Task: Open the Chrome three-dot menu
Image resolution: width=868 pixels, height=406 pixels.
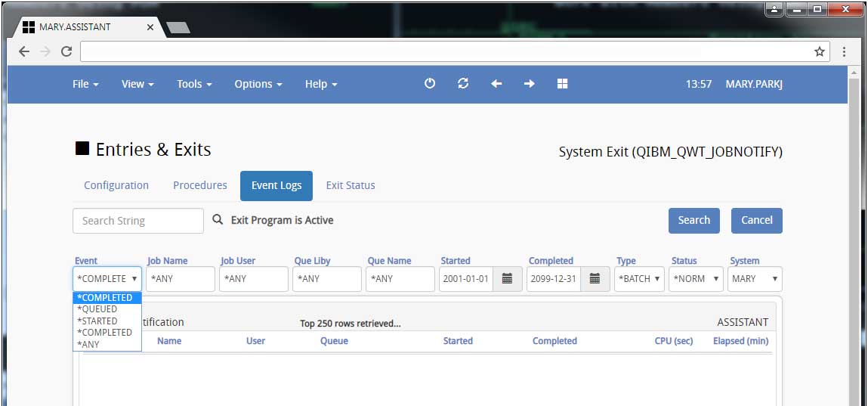Action: [x=845, y=51]
